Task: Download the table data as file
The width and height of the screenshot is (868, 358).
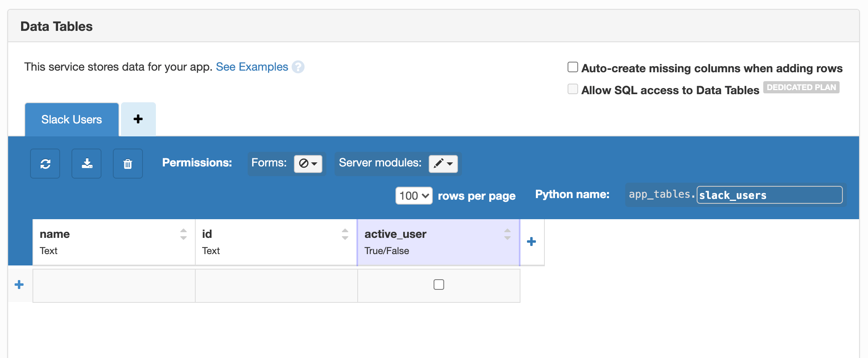Action: 87,164
